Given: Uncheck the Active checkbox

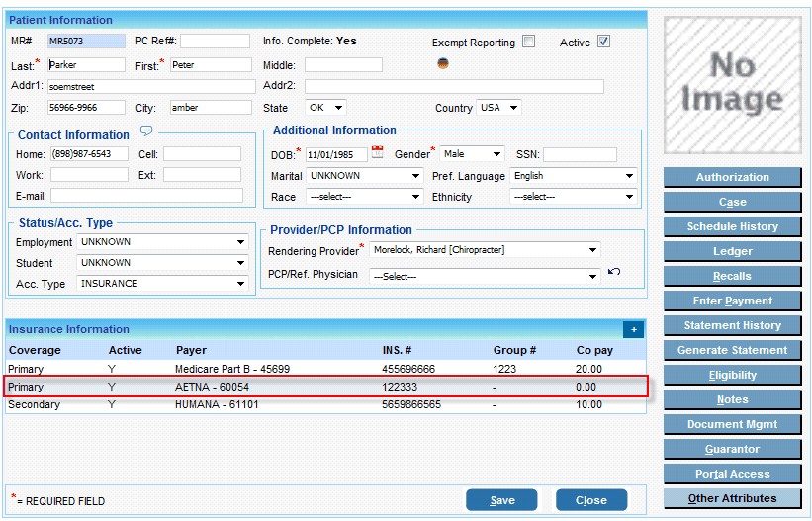Looking at the screenshot, I should pos(603,42).
